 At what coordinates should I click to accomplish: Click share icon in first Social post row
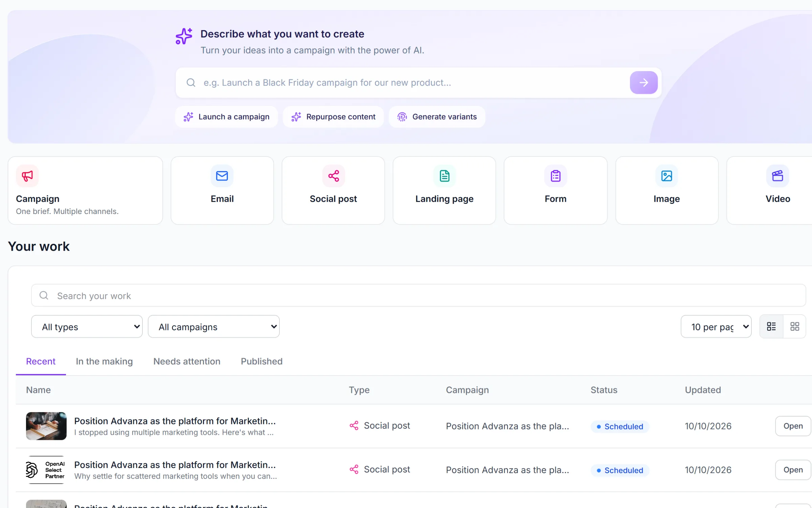click(354, 426)
